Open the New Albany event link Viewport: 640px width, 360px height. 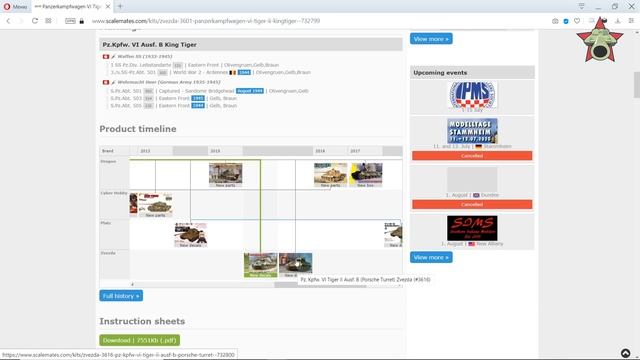coord(489,244)
